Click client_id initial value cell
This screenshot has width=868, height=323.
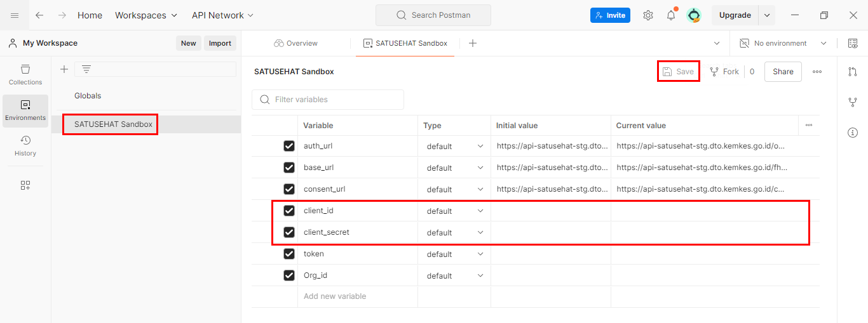(x=551, y=211)
